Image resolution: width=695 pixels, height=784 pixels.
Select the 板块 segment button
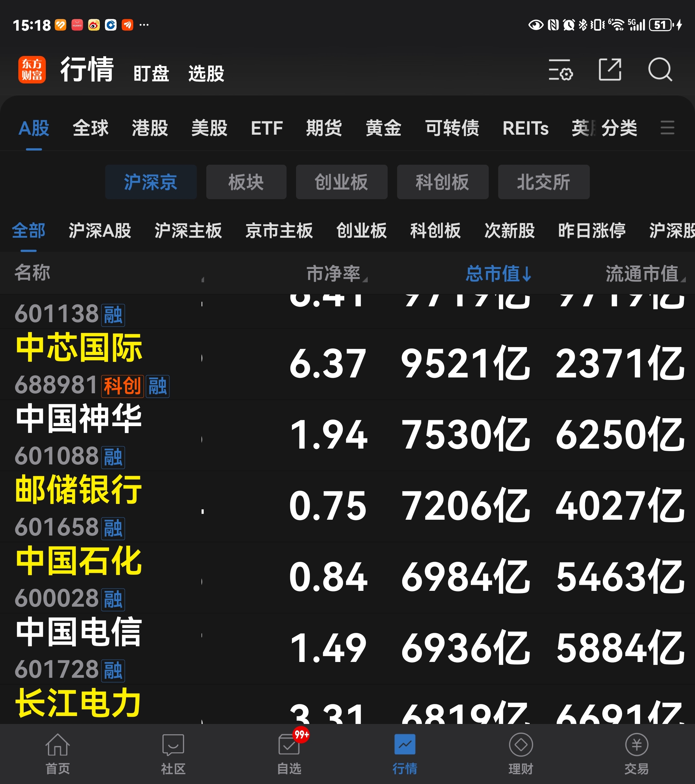246,182
